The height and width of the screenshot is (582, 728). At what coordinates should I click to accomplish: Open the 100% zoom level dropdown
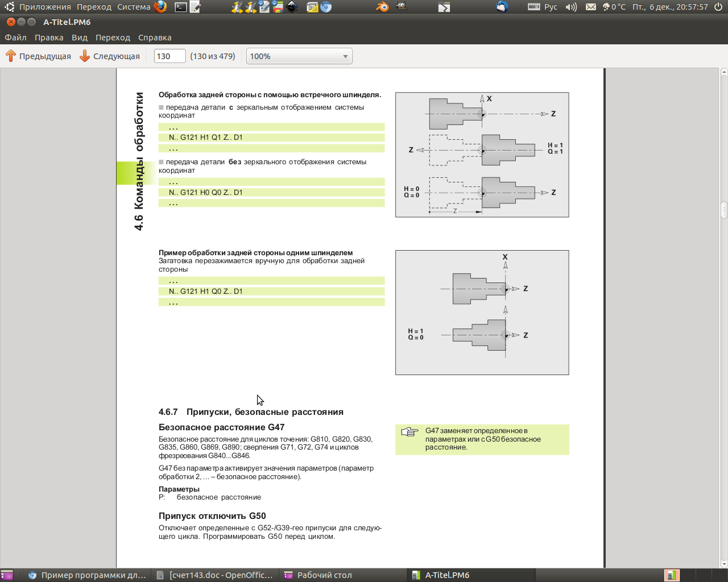(x=299, y=56)
